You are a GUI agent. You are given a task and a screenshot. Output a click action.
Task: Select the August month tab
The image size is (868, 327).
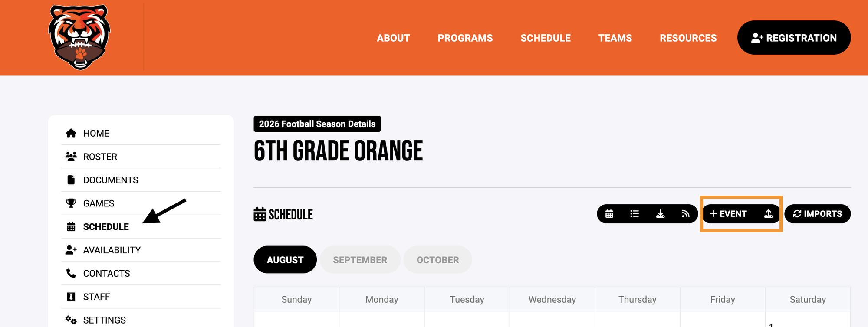pos(285,260)
